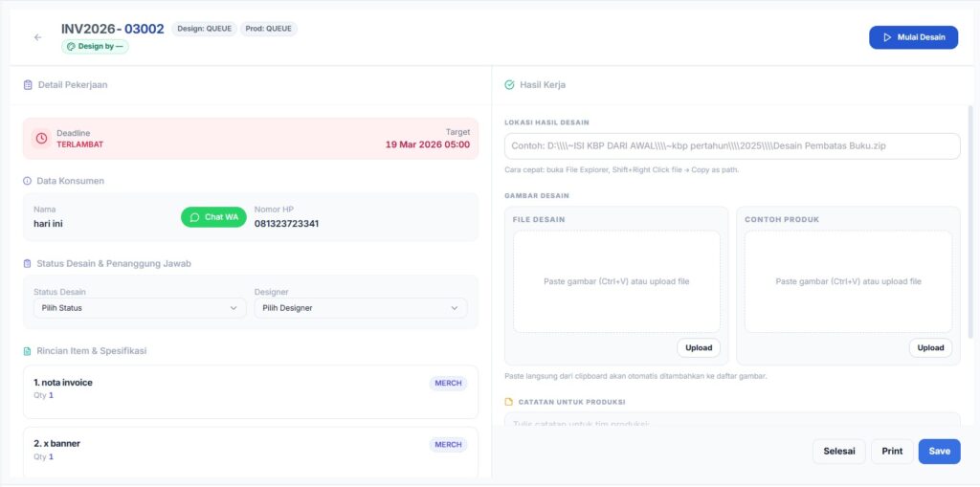Save the work results
The width and height of the screenshot is (980, 487).
[940, 452]
